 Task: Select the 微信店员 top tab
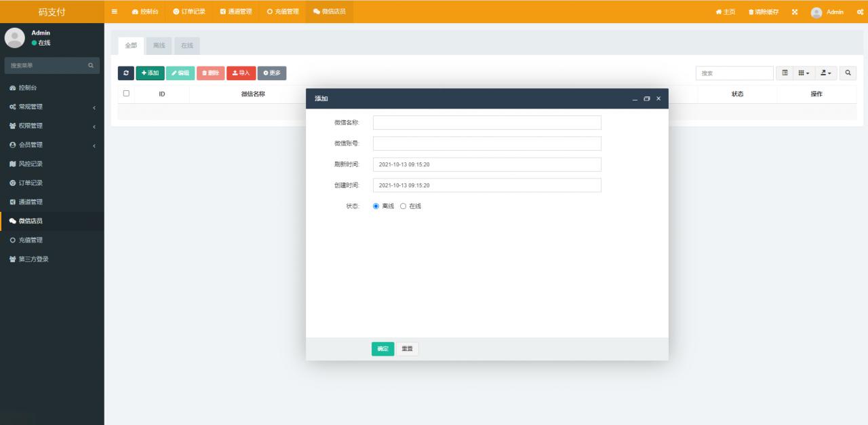(329, 12)
